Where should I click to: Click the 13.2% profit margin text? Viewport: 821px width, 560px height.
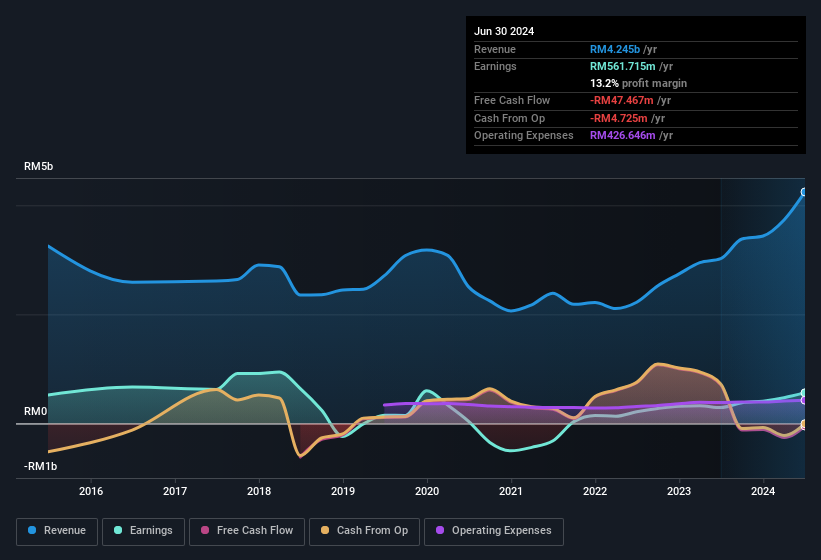pyautogui.click(x=638, y=83)
